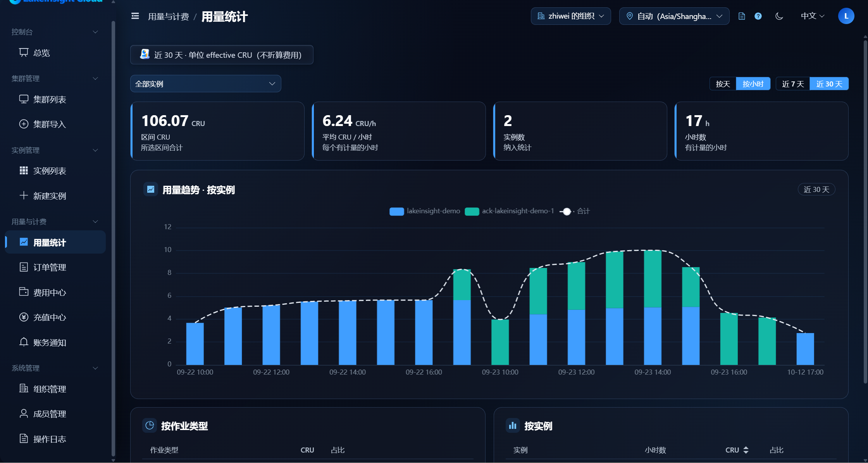The height and width of the screenshot is (463, 868).
Task: Click the sidebar vertical scrollbar
Action: click(x=113, y=238)
